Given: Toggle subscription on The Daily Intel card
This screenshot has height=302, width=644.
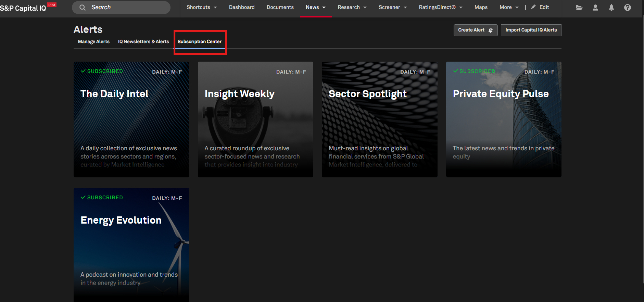Looking at the screenshot, I should point(102,71).
